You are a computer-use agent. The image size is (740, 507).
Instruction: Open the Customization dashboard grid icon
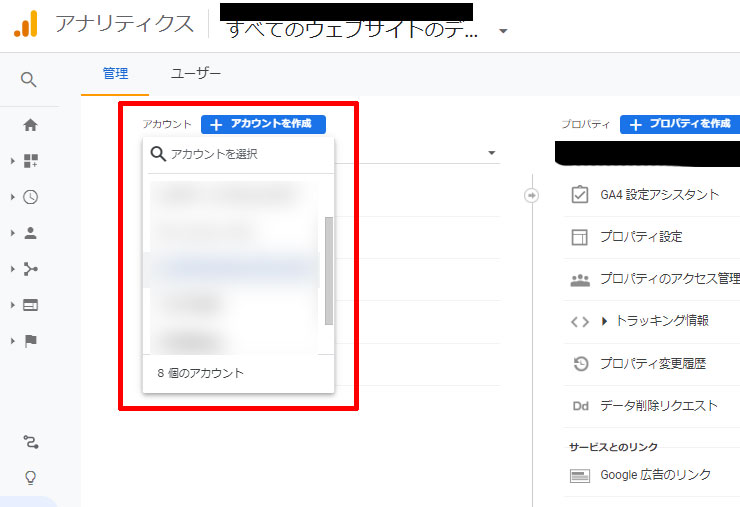pos(31,161)
